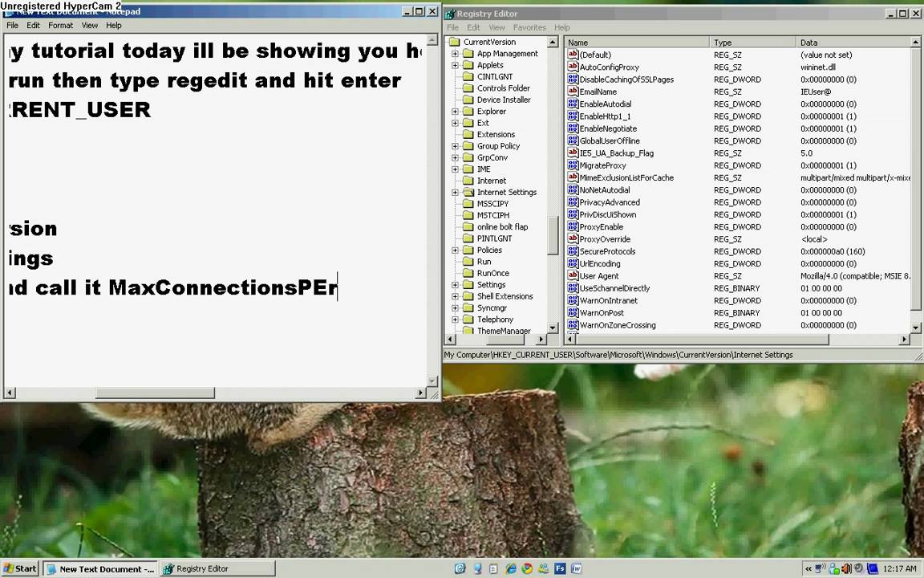Expand the Ext key
Screen dimensions: 924x578
pos(455,124)
